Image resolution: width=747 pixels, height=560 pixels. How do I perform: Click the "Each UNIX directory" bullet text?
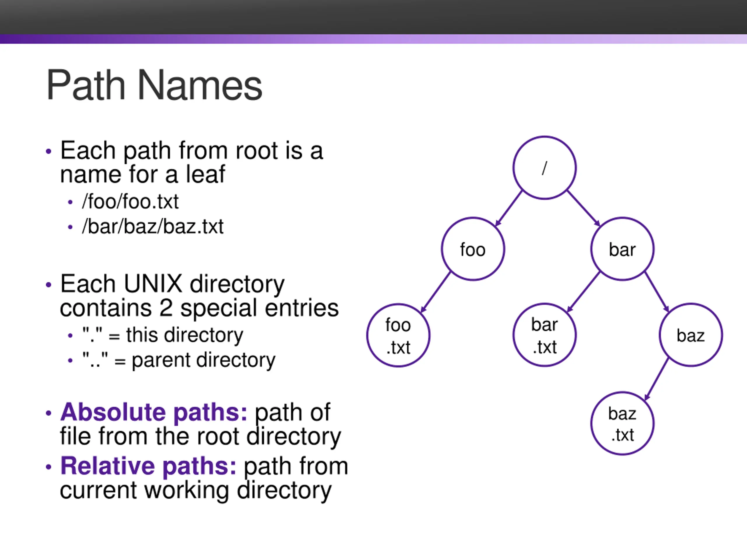[x=172, y=283]
